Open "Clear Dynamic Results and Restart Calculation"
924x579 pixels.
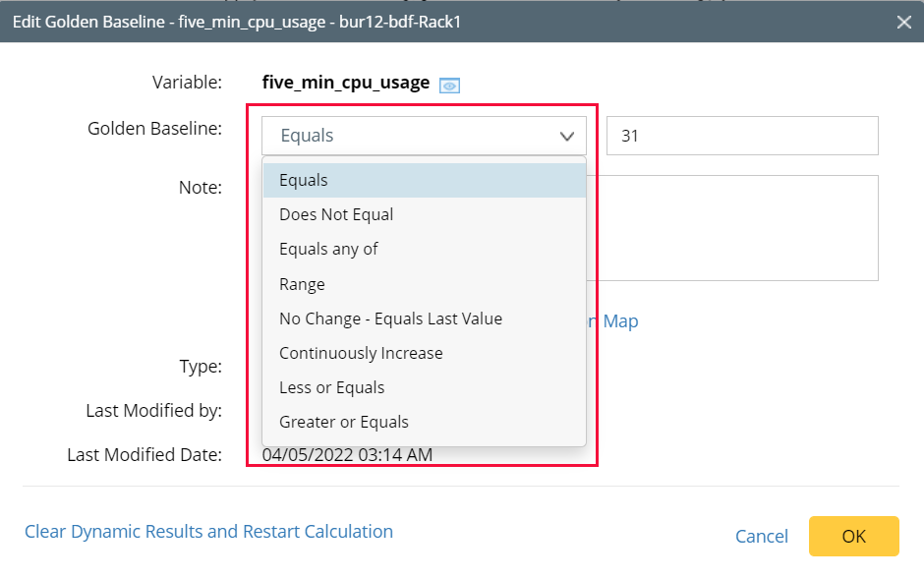(208, 531)
